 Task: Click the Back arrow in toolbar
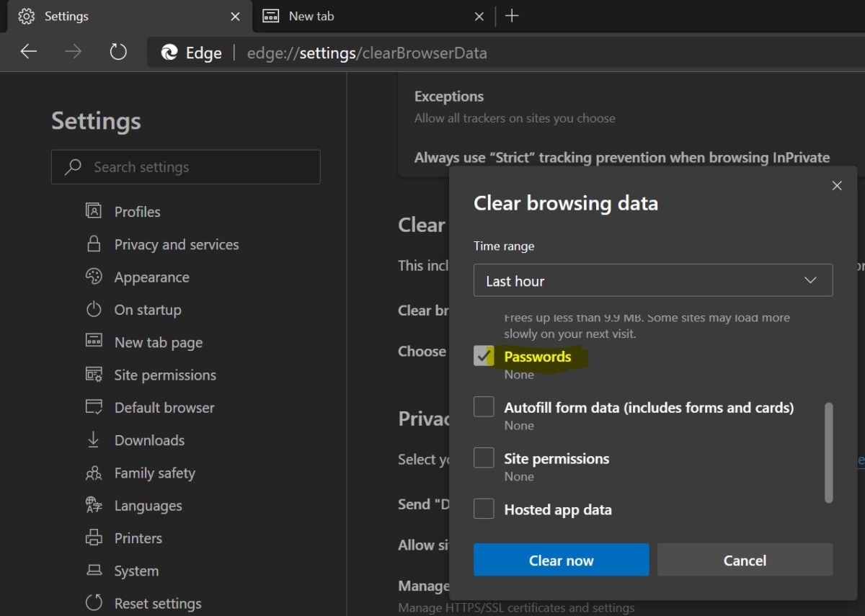[29, 53]
